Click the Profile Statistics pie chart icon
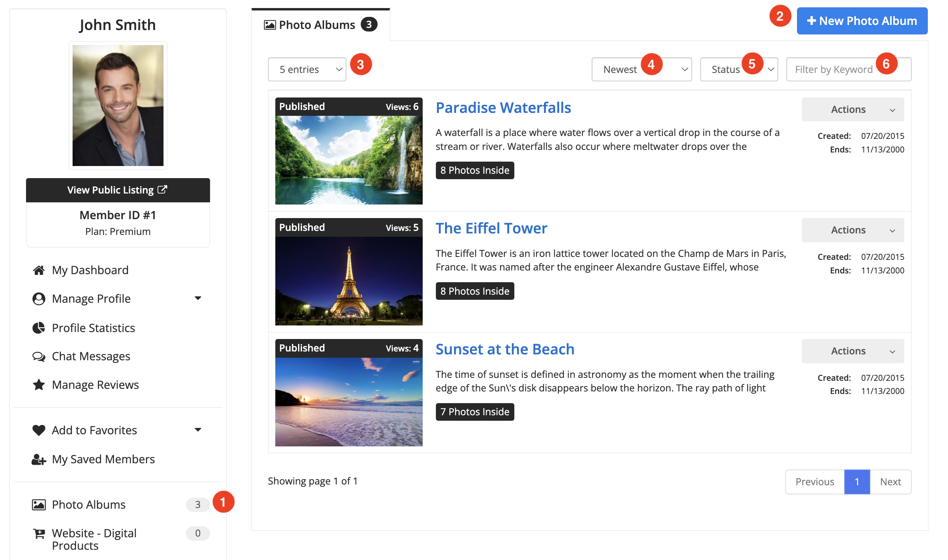This screenshot has width=948, height=560. coord(38,328)
